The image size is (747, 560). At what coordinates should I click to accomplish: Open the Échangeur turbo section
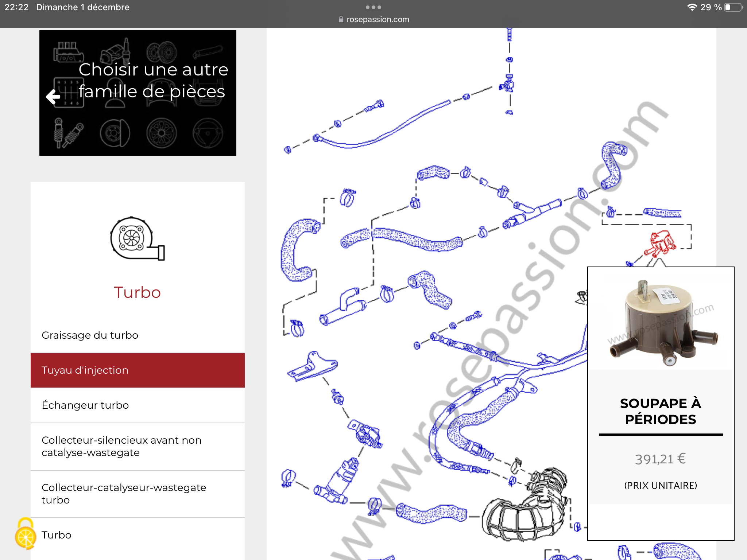pyautogui.click(x=85, y=405)
